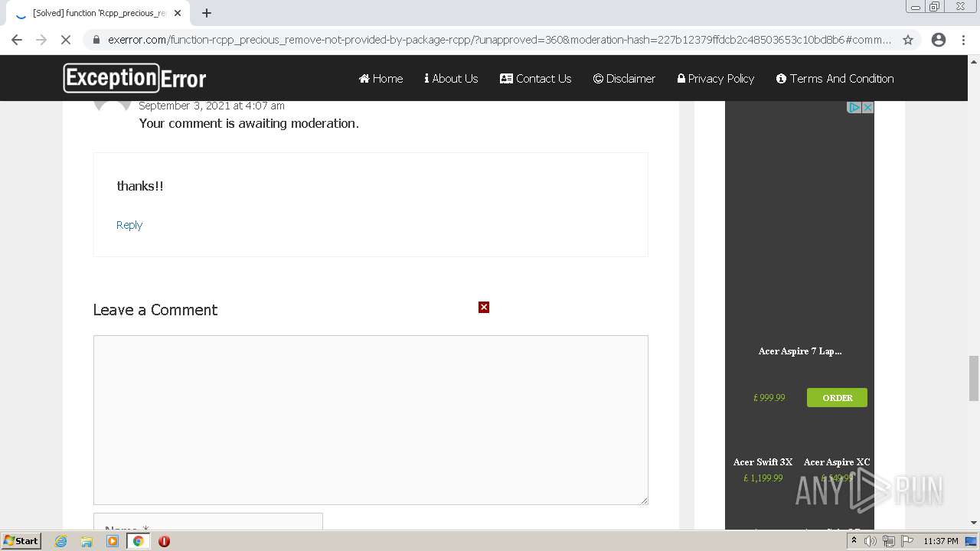980x551 pixels.
Task: Click inside the comment text area
Action: (371, 419)
